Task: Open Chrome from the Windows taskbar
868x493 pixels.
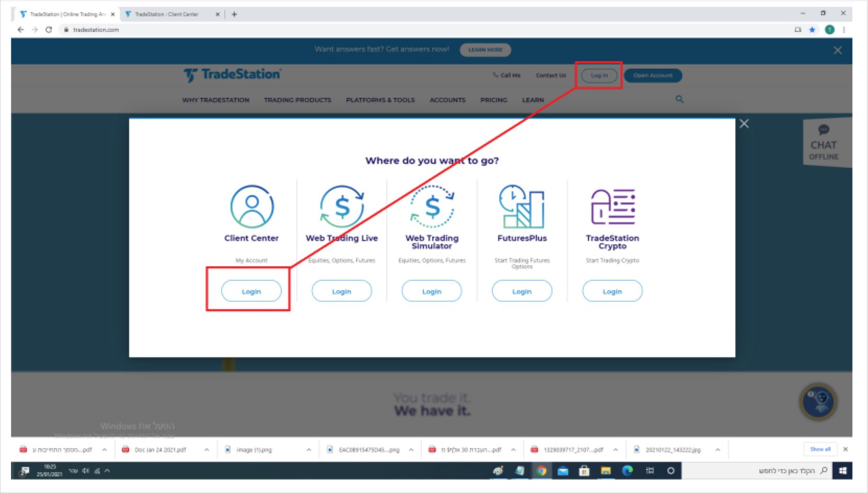Action: tap(541, 471)
